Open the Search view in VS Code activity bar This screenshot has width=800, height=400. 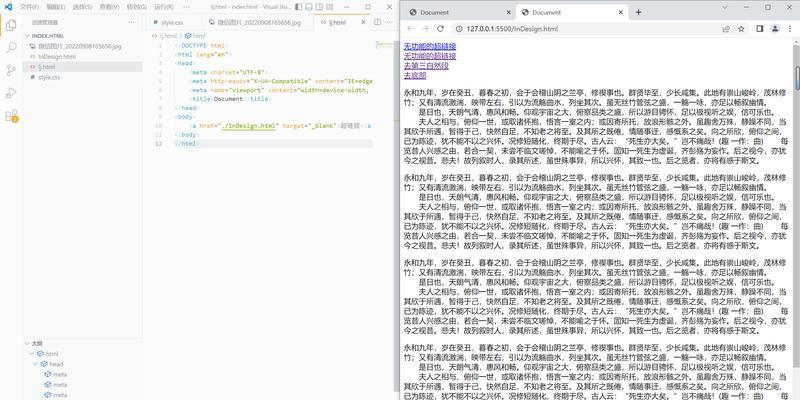click(x=11, y=47)
